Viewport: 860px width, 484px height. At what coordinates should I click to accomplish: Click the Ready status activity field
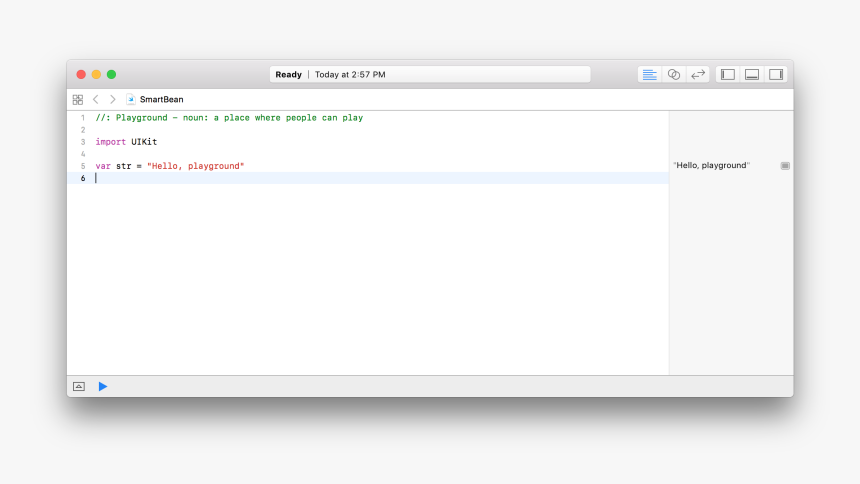[430, 74]
